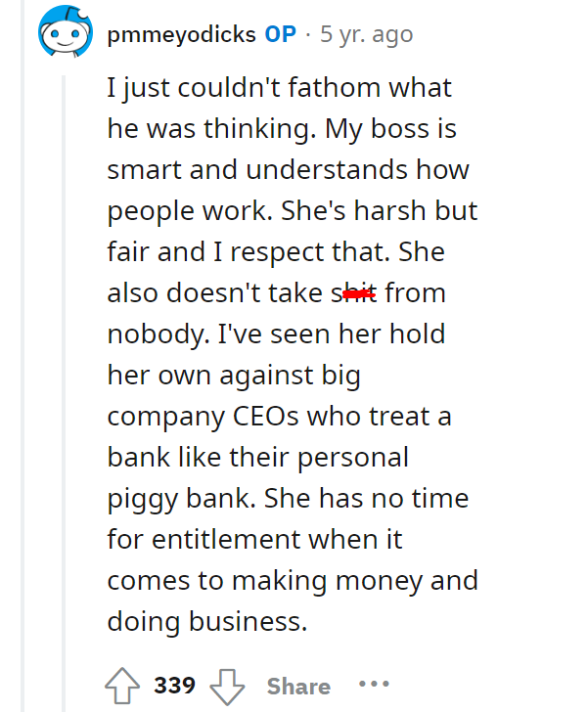The height and width of the screenshot is (712, 588).
Task: Share this comment
Action: [x=298, y=686]
